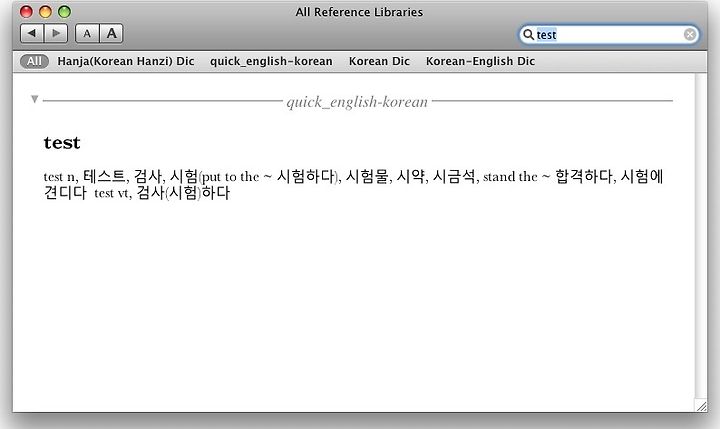Click the window resize grip corner

click(701, 406)
